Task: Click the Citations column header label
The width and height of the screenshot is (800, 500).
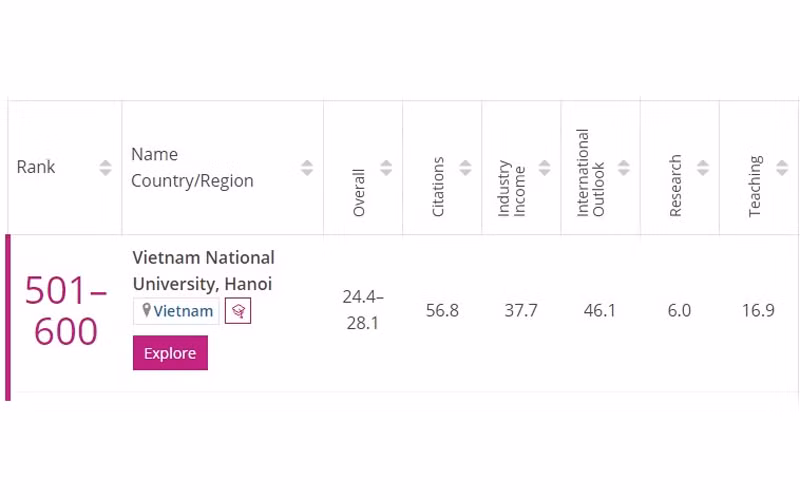Action: tap(438, 187)
